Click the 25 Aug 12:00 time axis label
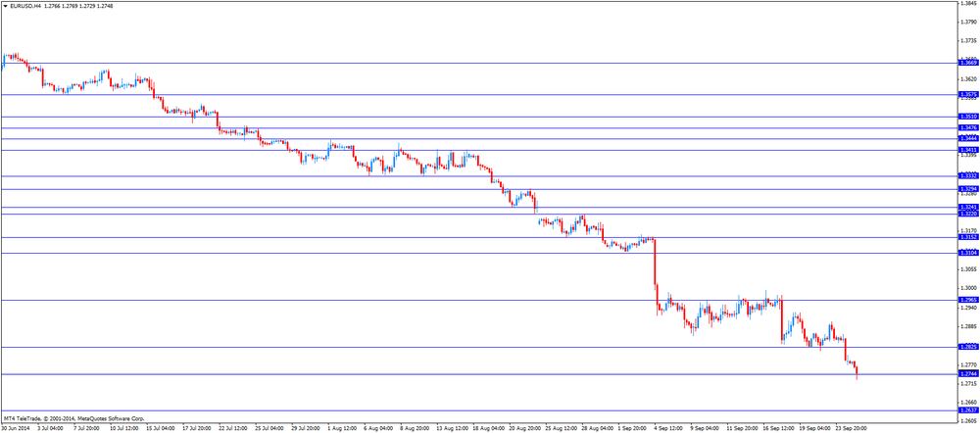Image resolution: width=980 pixels, height=433 pixels. [x=562, y=429]
